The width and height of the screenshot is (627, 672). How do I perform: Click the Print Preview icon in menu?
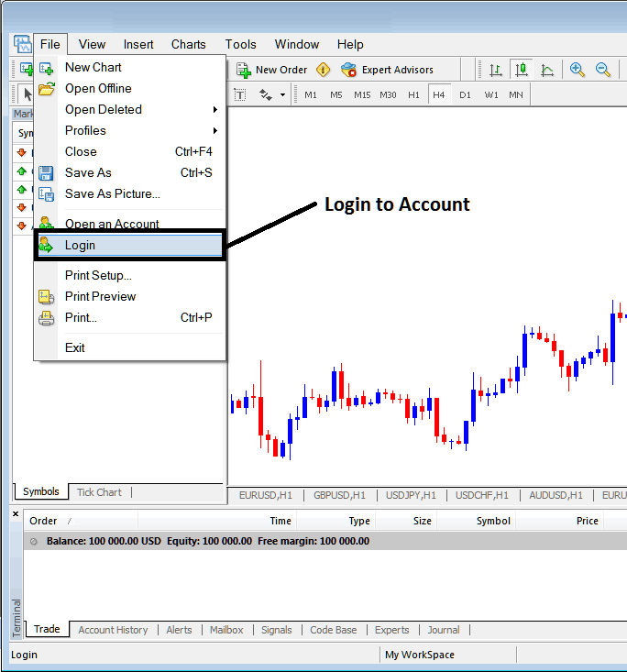click(x=46, y=296)
